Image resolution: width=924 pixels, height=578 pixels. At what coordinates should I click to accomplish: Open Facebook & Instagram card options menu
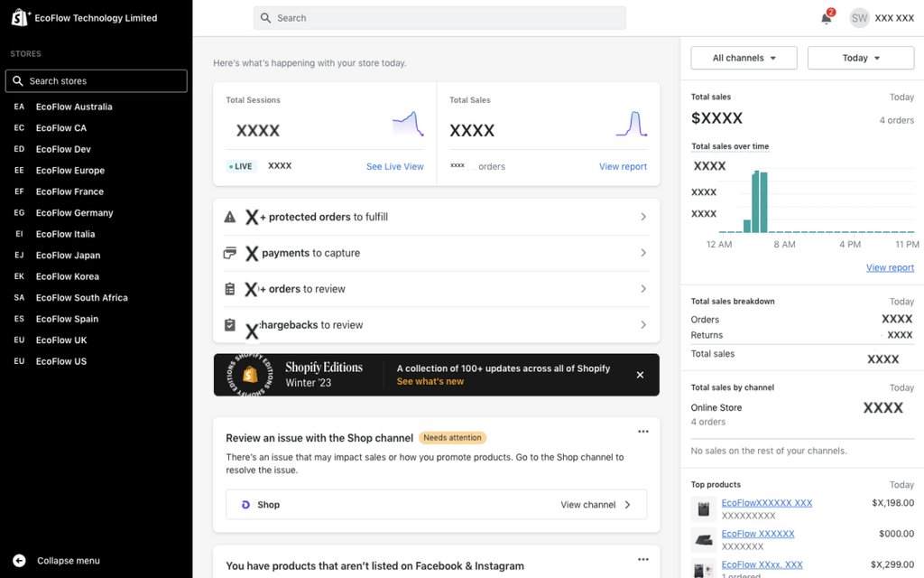coord(642,560)
